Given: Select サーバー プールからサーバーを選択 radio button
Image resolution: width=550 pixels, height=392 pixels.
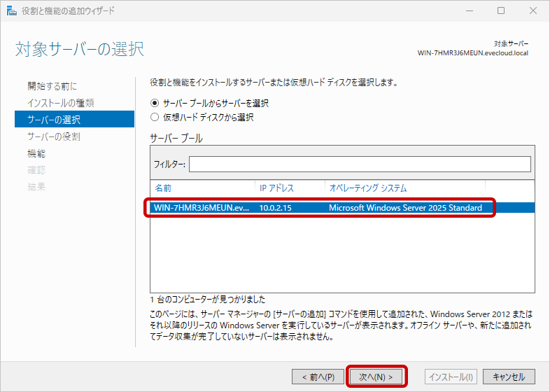Looking at the screenshot, I should click(x=155, y=103).
